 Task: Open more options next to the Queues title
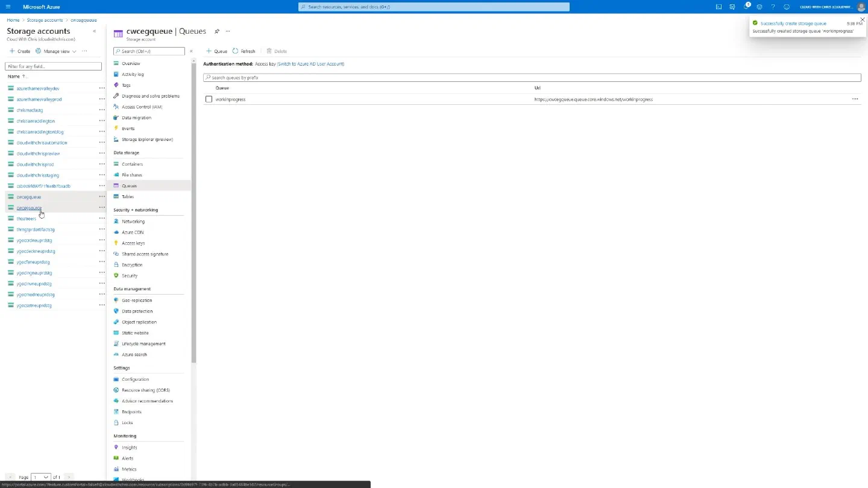point(228,31)
